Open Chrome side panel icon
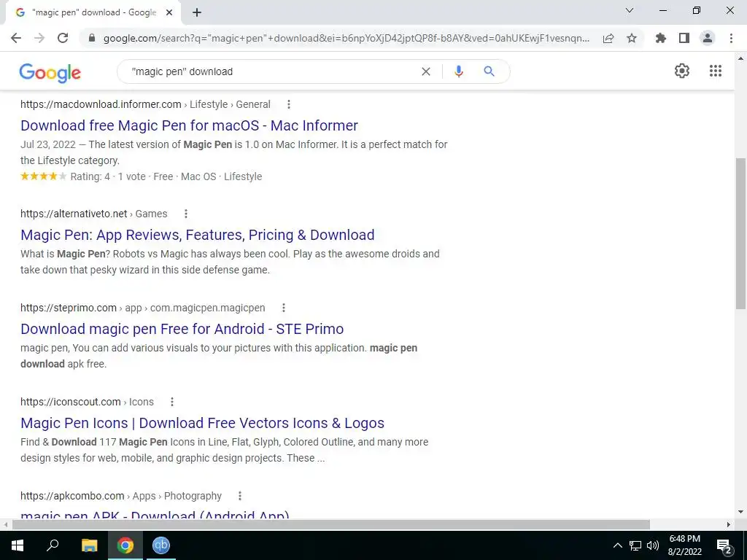The image size is (747, 560). click(684, 38)
